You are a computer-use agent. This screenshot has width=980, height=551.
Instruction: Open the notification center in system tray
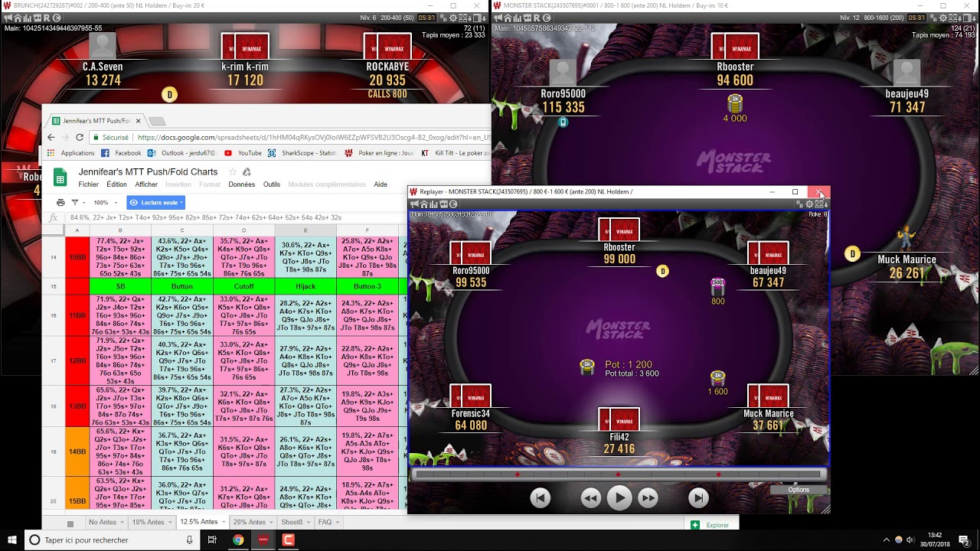pos(965,540)
